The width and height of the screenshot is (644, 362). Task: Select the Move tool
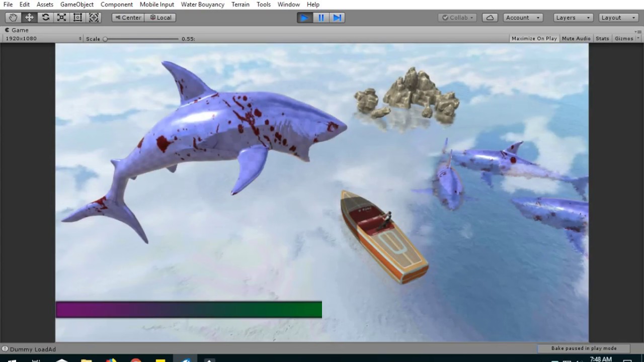coord(29,17)
